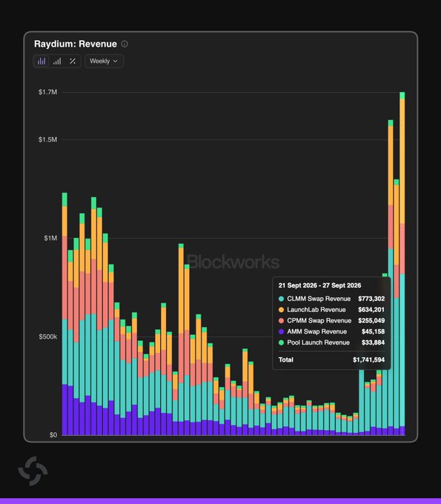Click the CLMM Swap Revenue teal legend dot
The image size is (441, 504).
pos(281,299)
